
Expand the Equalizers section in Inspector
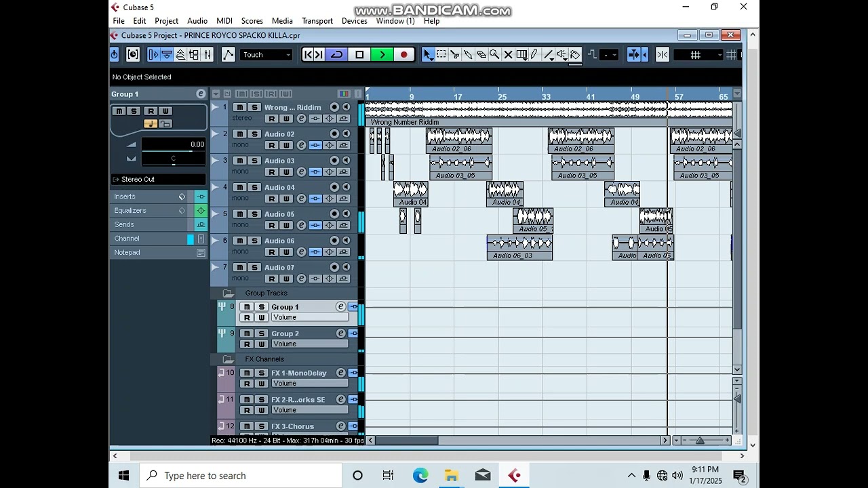tap(130, 211)
